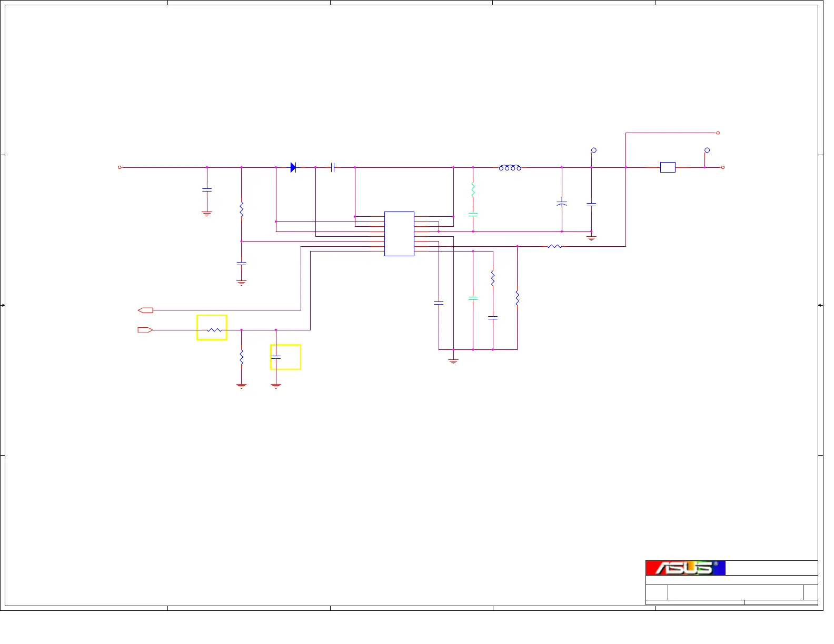Select the yellow-highlighted resistor

click(214, 330)
